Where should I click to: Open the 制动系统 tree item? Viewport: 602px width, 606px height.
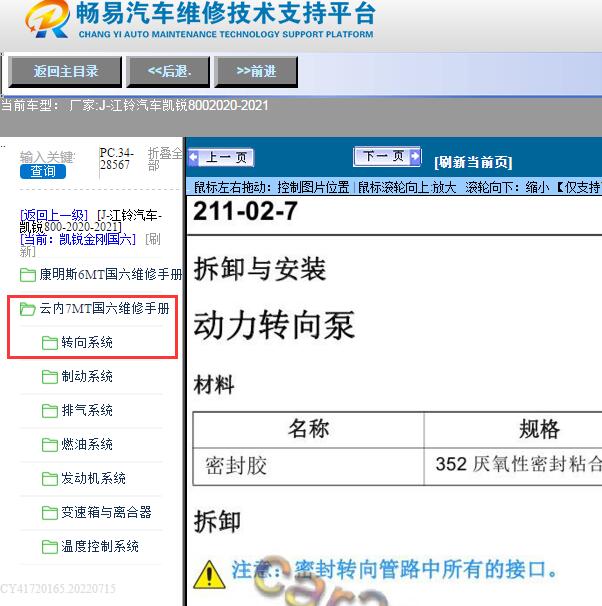click(x=87, y=376)
